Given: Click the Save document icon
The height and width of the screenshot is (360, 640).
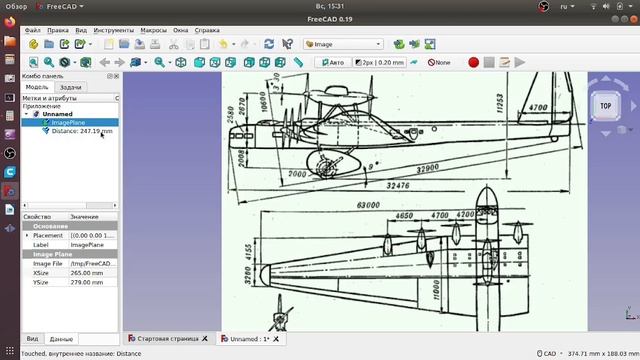Looking at the screenshot, I should [140, 44].
